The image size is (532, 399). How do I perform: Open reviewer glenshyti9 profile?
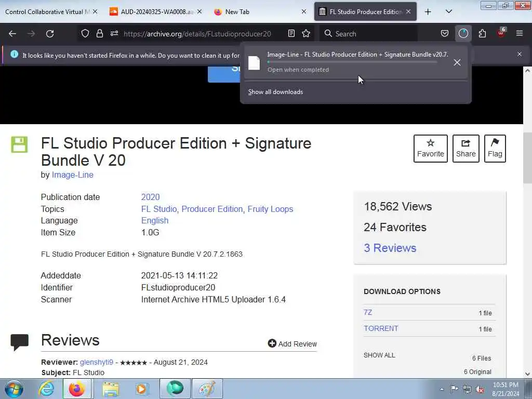(96, 362)
